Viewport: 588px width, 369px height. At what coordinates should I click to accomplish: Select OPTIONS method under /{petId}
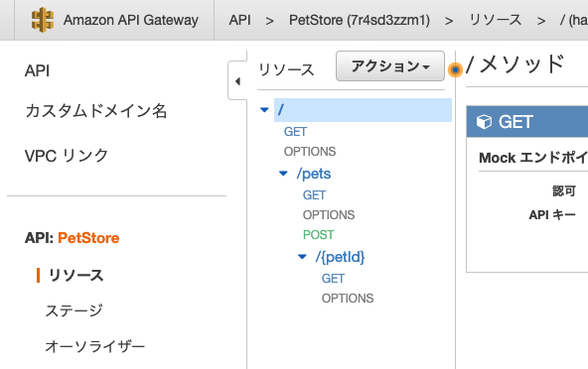348,299
